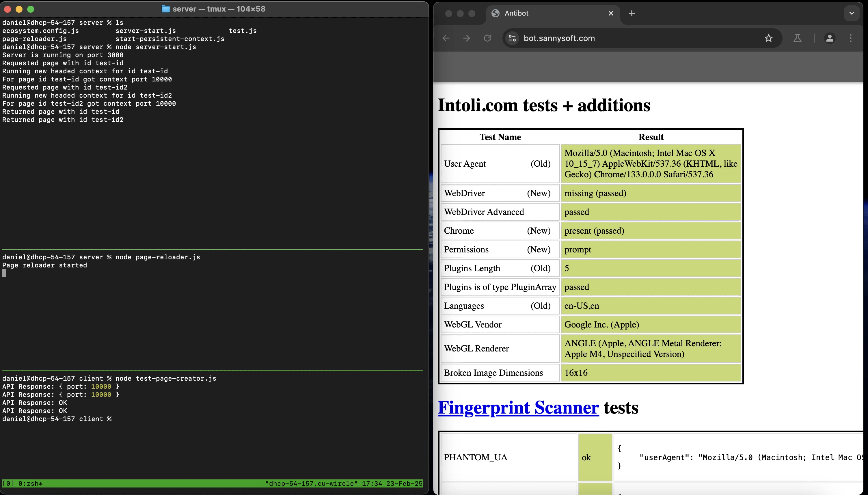The height and width of the screenshot is (495, 868).
Task: Click the User Agent result cell
Action: (x=651, y=163)
